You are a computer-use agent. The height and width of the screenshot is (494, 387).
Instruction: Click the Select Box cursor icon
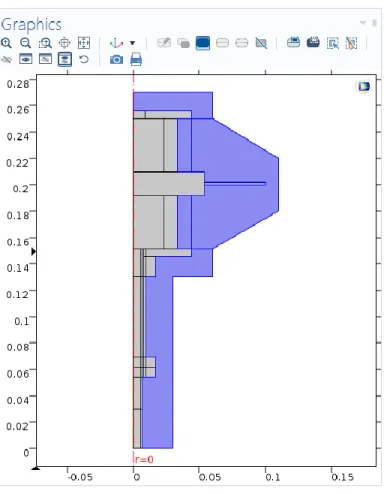[x=332, y=43]
